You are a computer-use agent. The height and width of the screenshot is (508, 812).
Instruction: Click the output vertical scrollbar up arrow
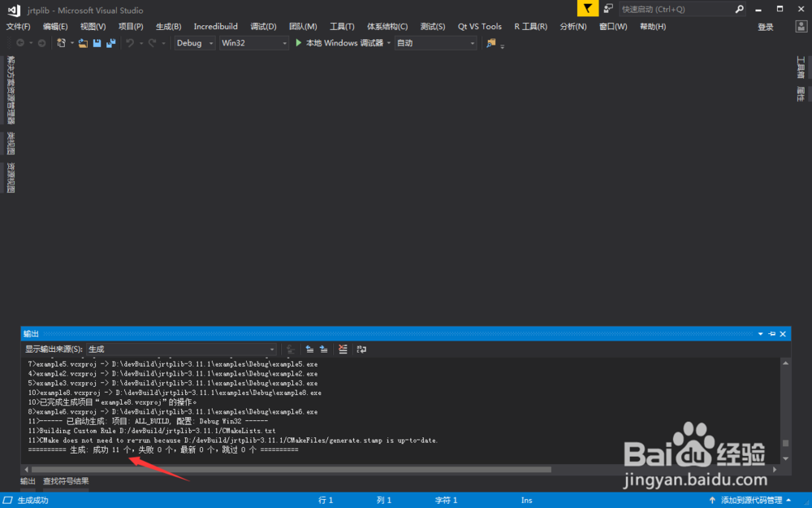point(785,363)
